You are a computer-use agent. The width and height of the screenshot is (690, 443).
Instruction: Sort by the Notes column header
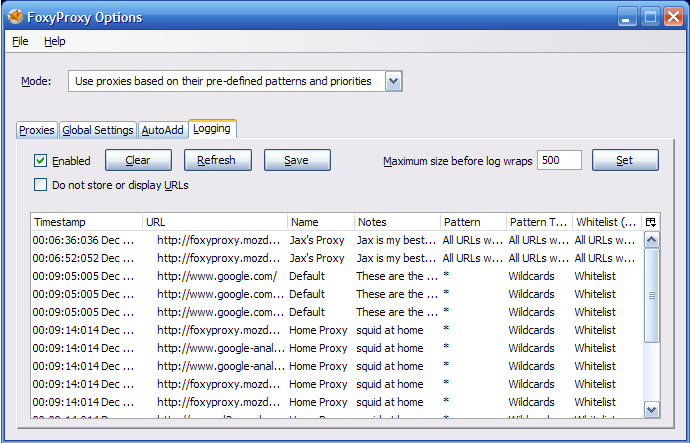(x=398, y=222)
